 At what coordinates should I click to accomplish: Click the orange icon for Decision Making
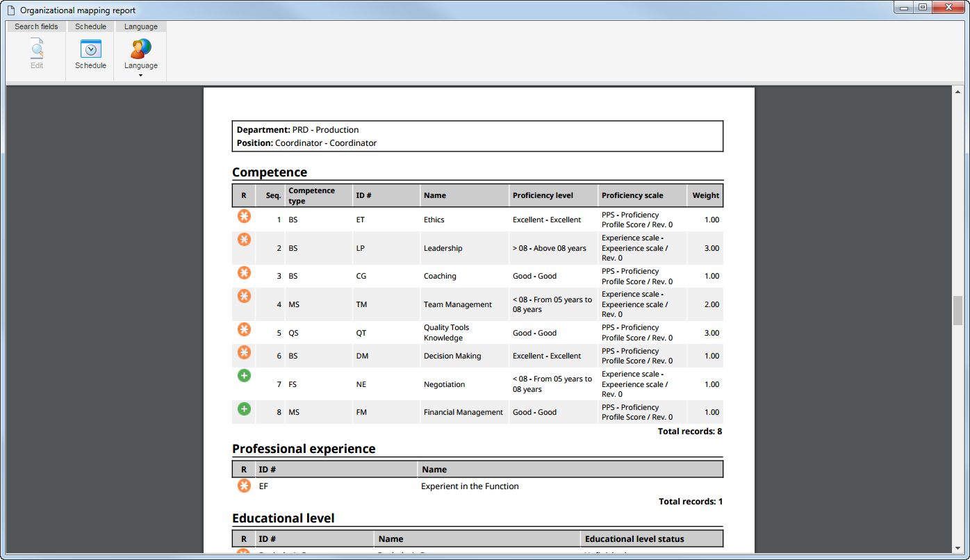[x=244, y=352]
